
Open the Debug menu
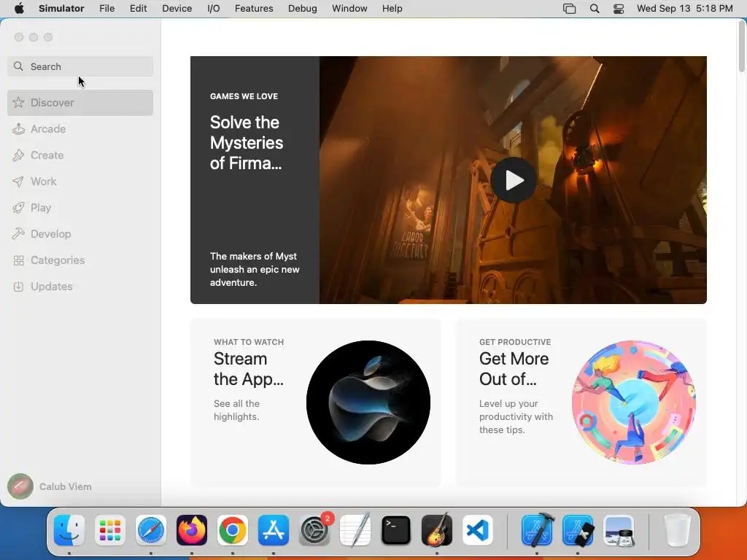coord(303,9)
